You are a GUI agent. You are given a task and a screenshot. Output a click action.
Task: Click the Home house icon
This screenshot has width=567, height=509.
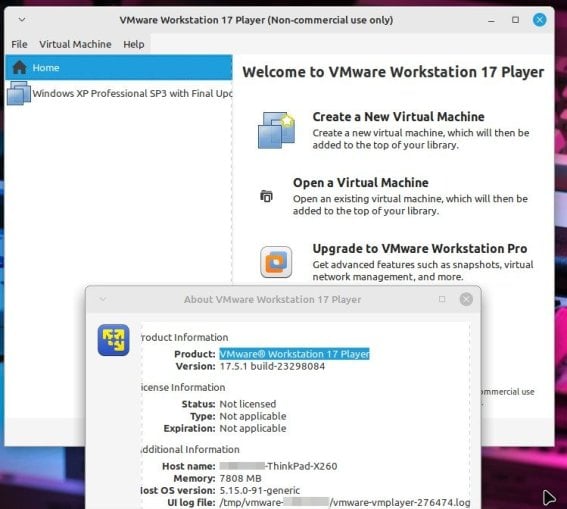tap(19, 67)
